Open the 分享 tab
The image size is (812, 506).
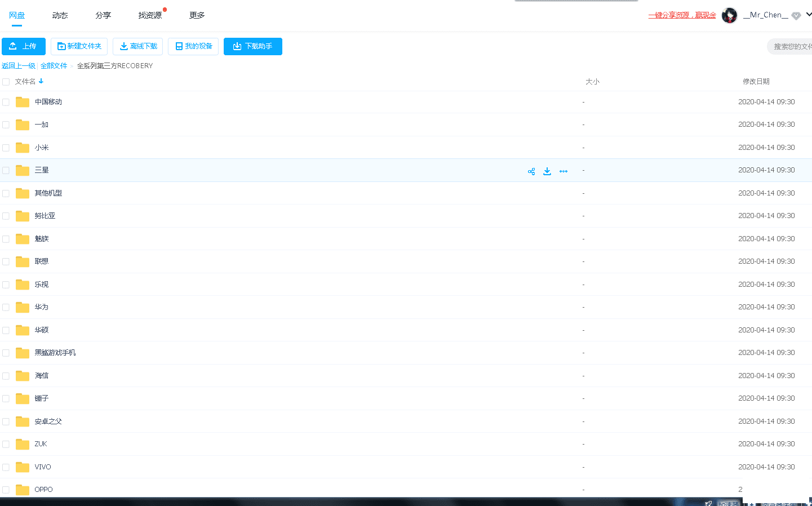tap(103, 15)
